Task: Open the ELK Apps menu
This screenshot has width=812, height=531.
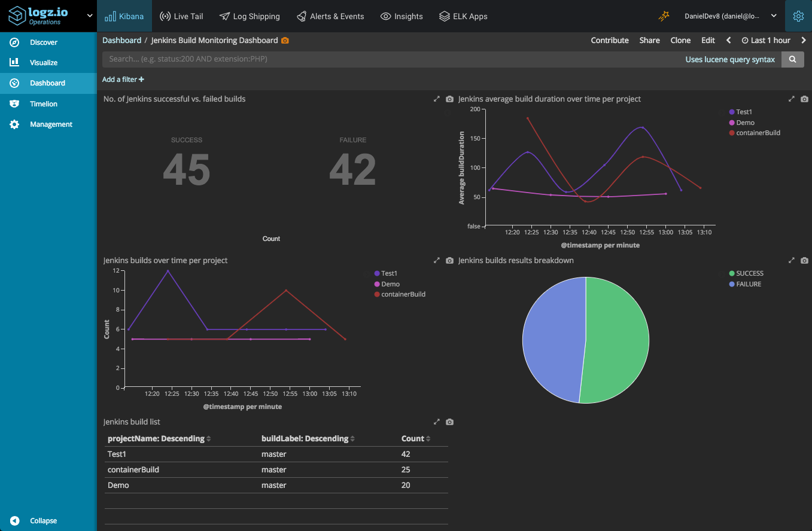Action: coord(463,16)
